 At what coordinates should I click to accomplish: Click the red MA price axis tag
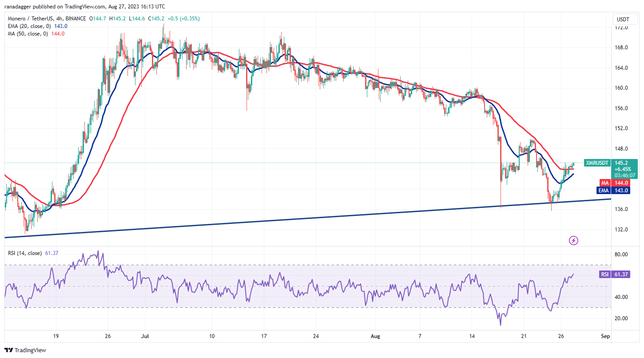604,183
